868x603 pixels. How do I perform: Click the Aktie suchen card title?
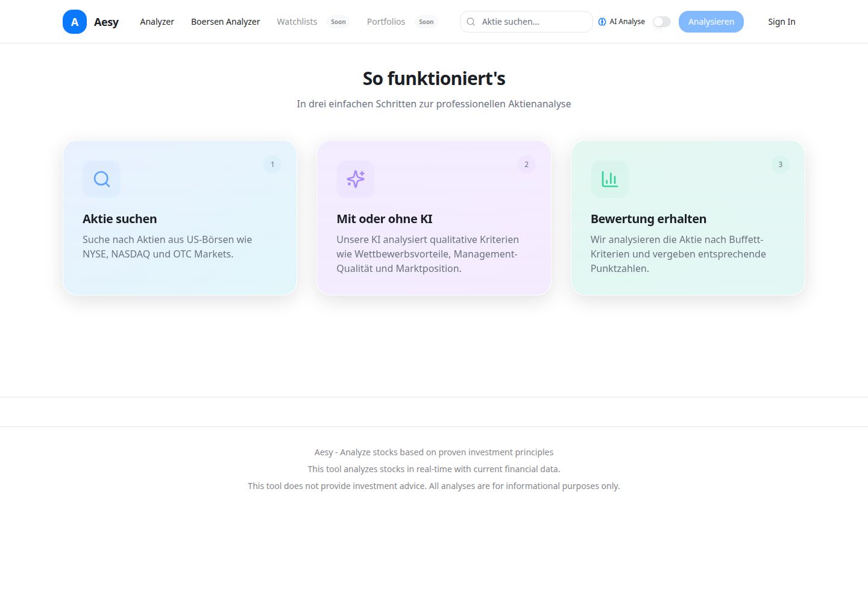tap(119, 219)
